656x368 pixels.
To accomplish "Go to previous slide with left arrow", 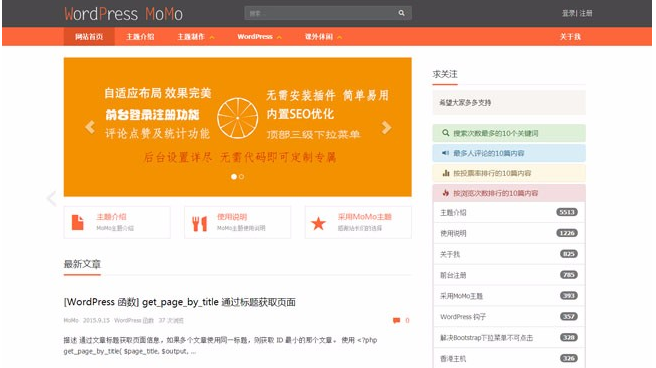I will click(x=90, y=127).
